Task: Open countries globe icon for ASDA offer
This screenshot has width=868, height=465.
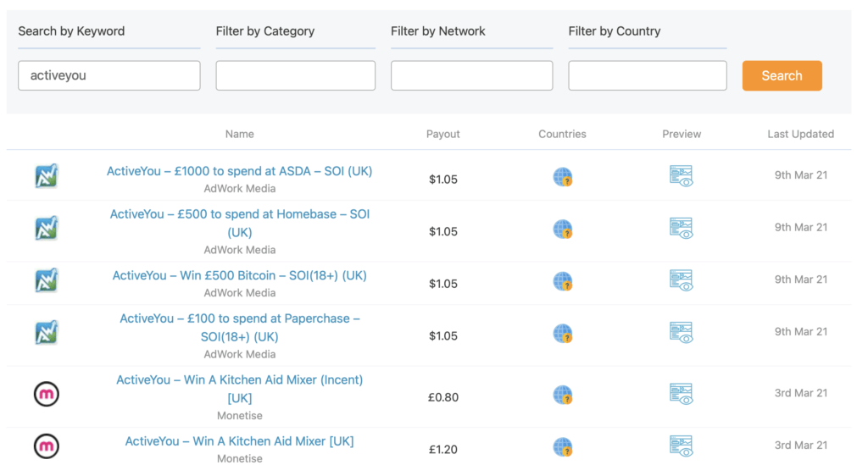Action: (x=563, y=177)
